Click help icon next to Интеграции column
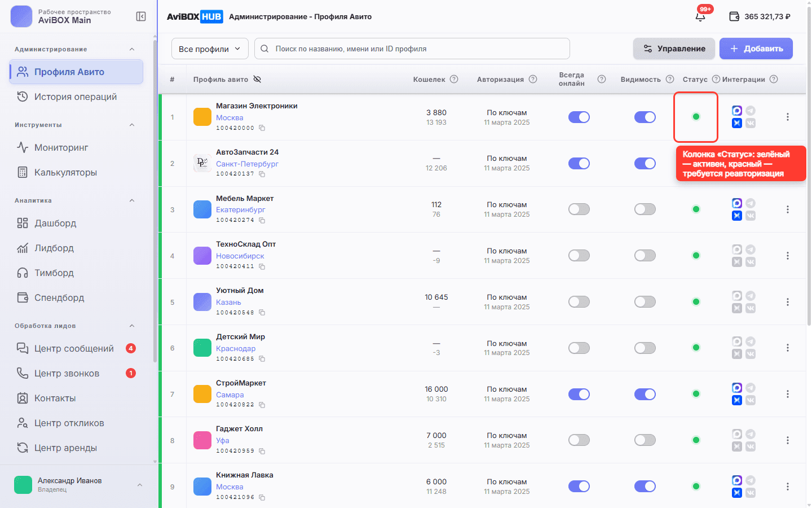Image resolution: width=812 pixels, height=508 pixels. [x=774, y=79]
